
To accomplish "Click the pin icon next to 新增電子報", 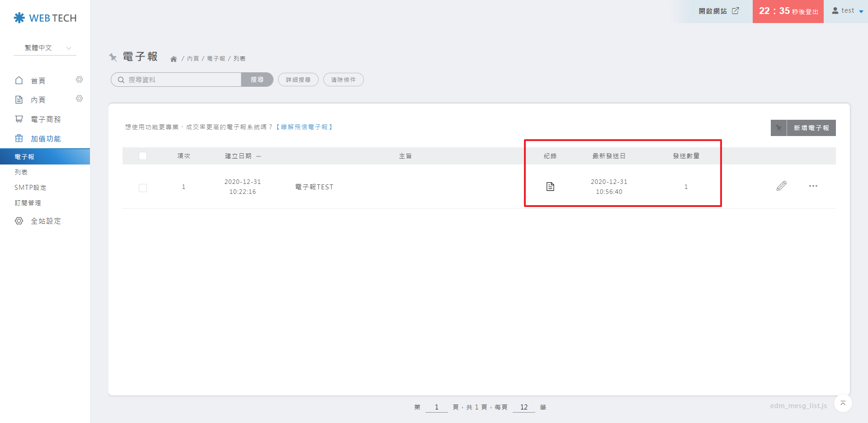I will [778, 128].
